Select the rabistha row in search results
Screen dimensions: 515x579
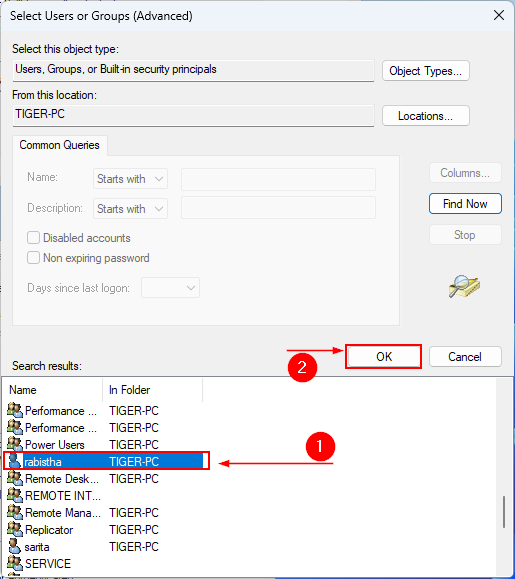tap(106, 461)
